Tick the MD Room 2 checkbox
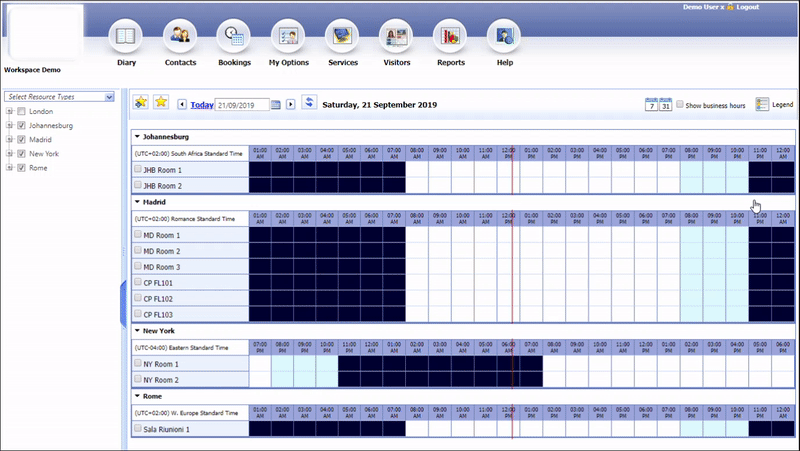This screenshot has height=451, width=800. 138,250
